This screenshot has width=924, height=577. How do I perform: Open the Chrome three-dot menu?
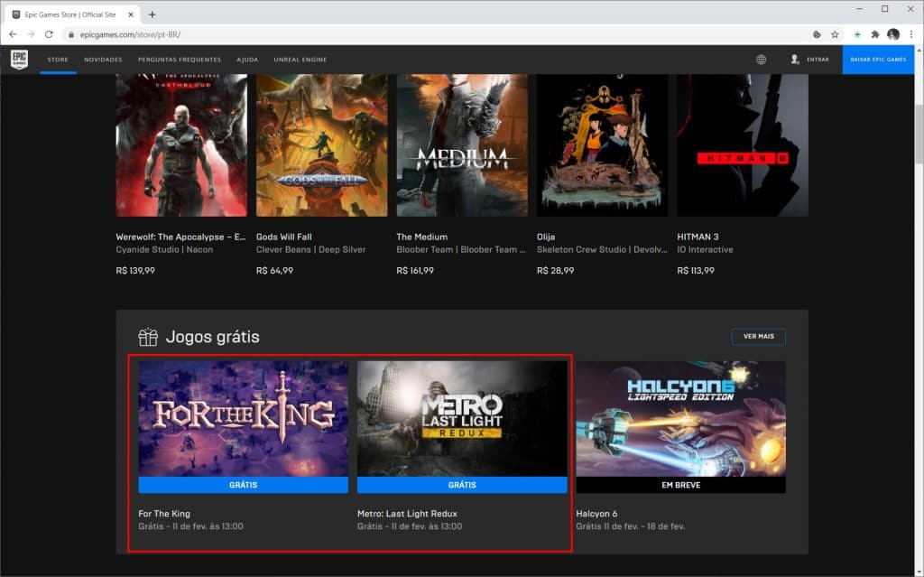(x=911, y=35)
